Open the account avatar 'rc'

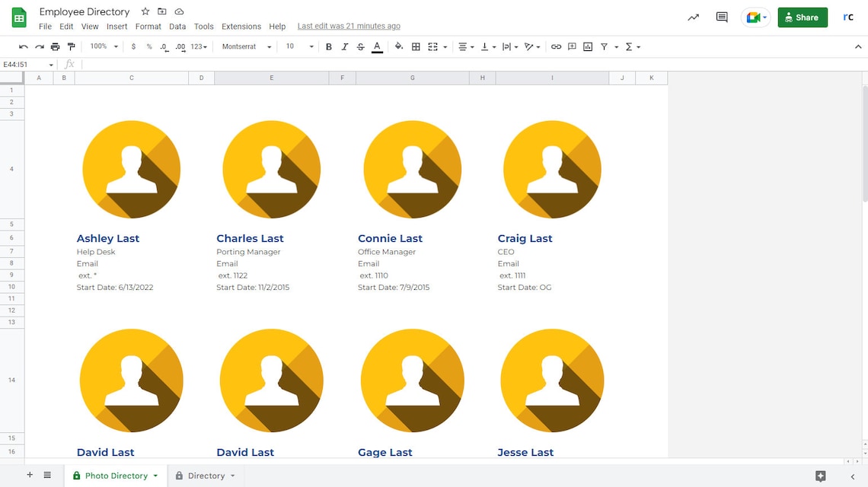point(848,18)
